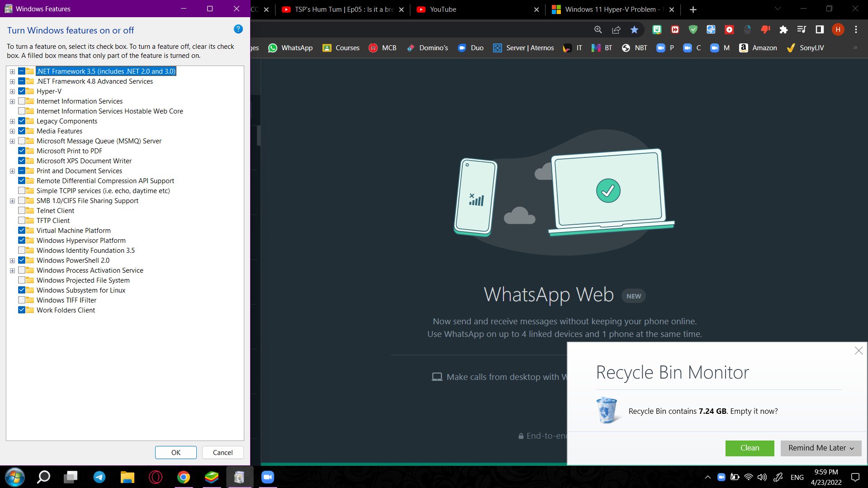
Task: Expand Internet Information Services node
Action: (x=12, y=101)
